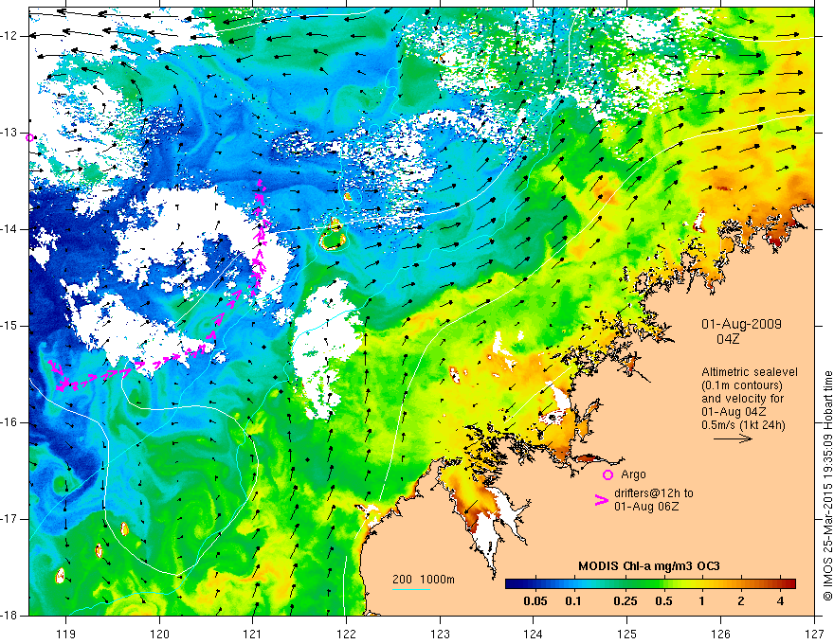This screenshot has width=834, height=644.
Task: Click the latitude axis label '-12'
Action: 9,36
